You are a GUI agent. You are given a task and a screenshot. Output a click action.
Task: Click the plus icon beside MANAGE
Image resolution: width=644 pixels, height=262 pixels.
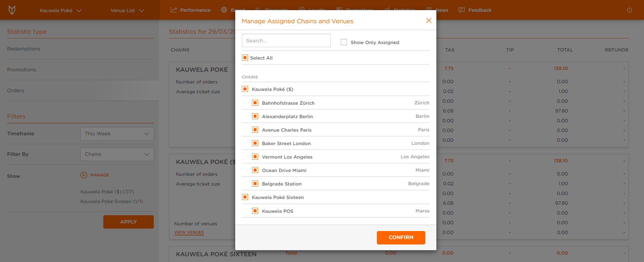(x=84, y=175)
